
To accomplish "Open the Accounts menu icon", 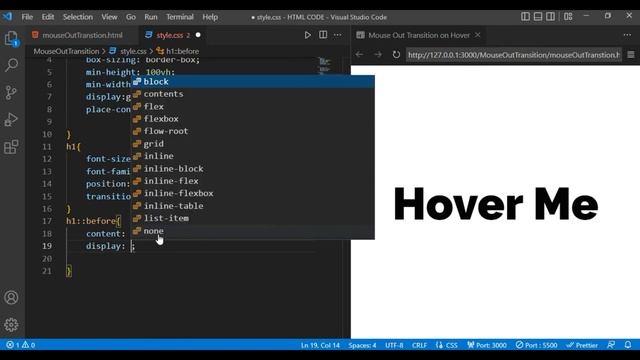I will click(x=11, y=298).
